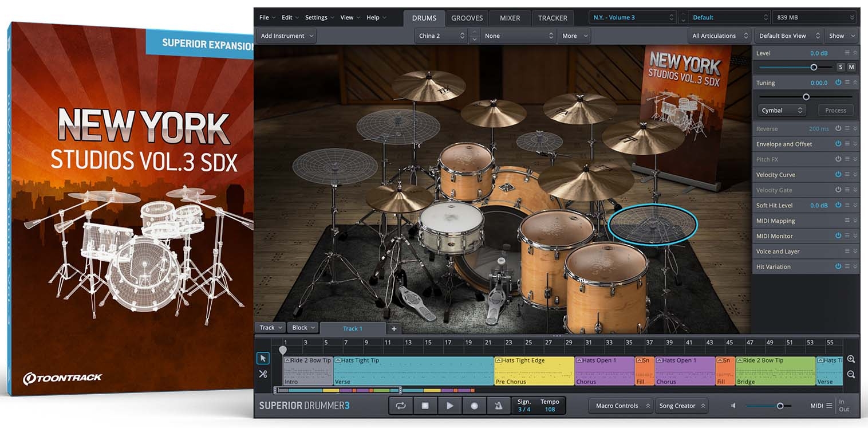Toggle the MIDI Monitor power button
868x428 pixels.
838,235
